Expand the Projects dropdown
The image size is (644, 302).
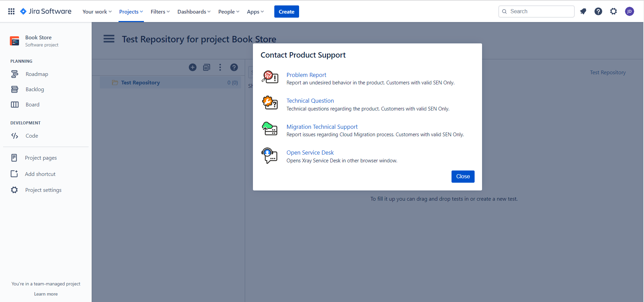(131, 12)
